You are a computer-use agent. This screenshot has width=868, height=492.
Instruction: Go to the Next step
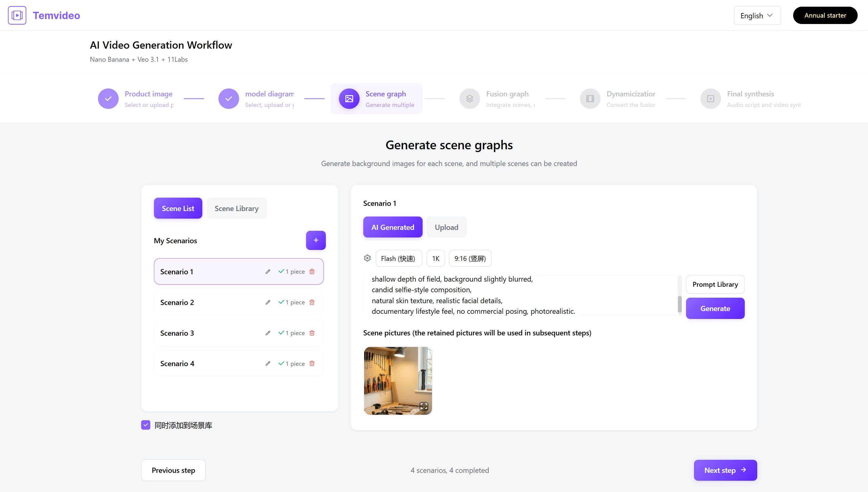tap(725, 470)
